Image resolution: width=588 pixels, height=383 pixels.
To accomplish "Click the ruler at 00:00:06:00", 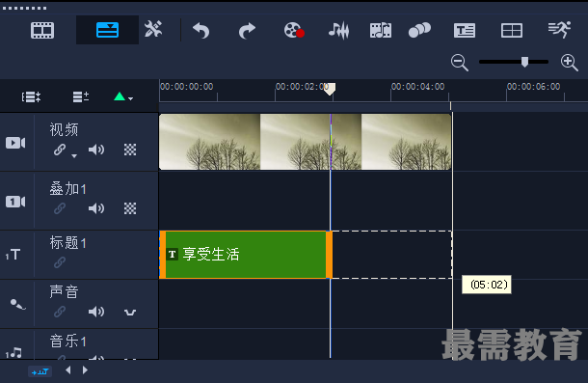I will tap(533, 87).
